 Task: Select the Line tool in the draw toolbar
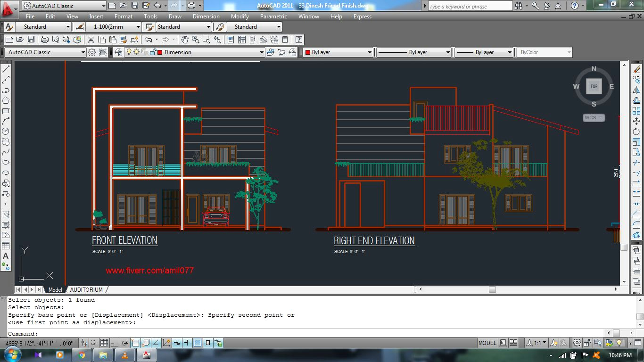tap(6, 70)
